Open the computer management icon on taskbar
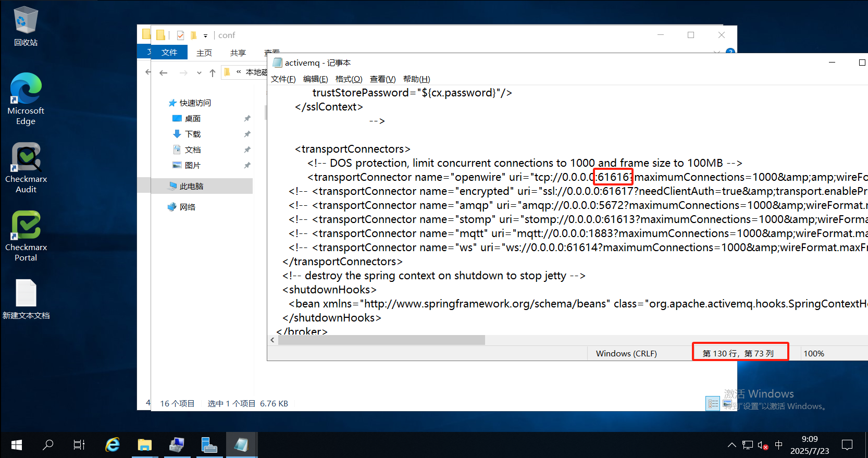The image size is (868, 458). (x=177, y=445)
